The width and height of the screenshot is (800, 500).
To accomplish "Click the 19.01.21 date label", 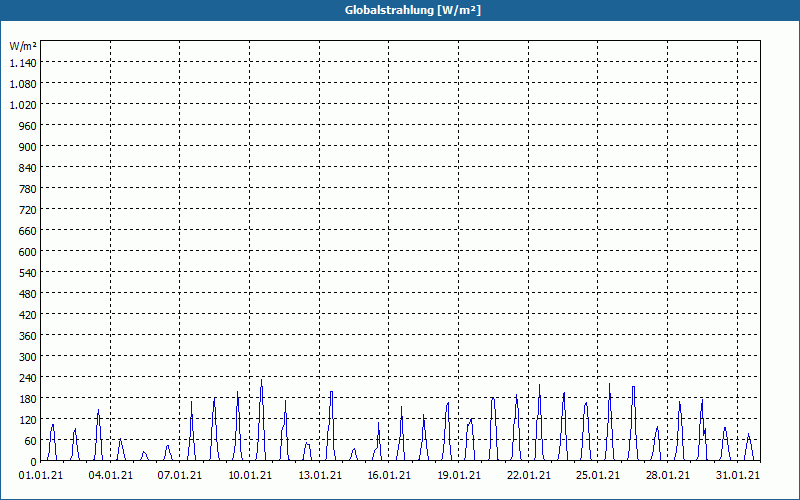I will coord(459,476).
